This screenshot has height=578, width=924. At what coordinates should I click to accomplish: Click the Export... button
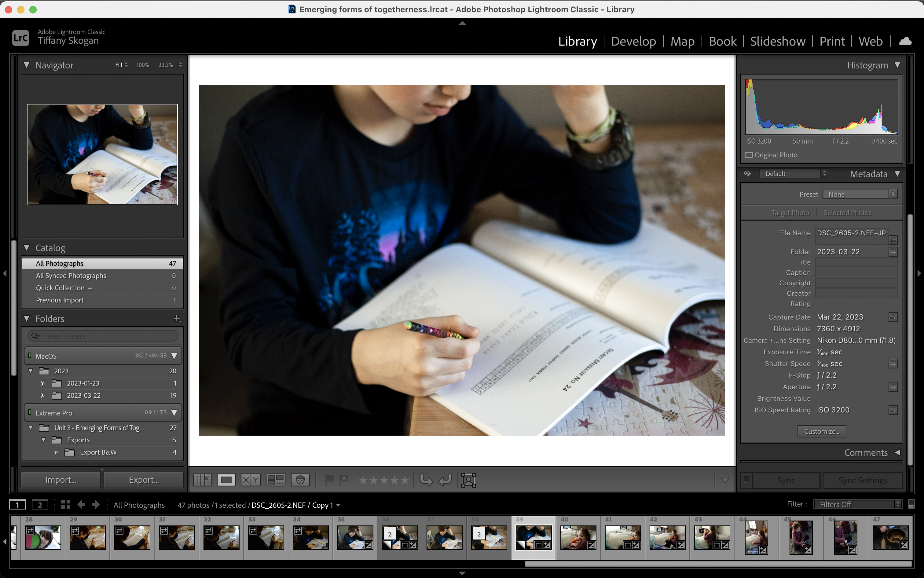click(x=144, y=480)
